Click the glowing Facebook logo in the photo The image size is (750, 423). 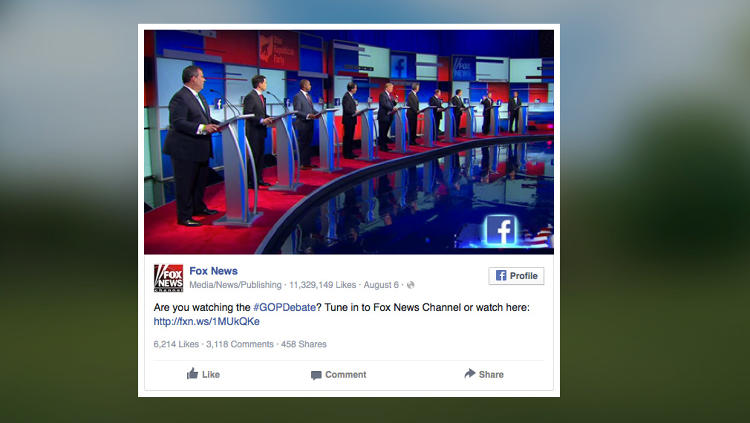501,231
